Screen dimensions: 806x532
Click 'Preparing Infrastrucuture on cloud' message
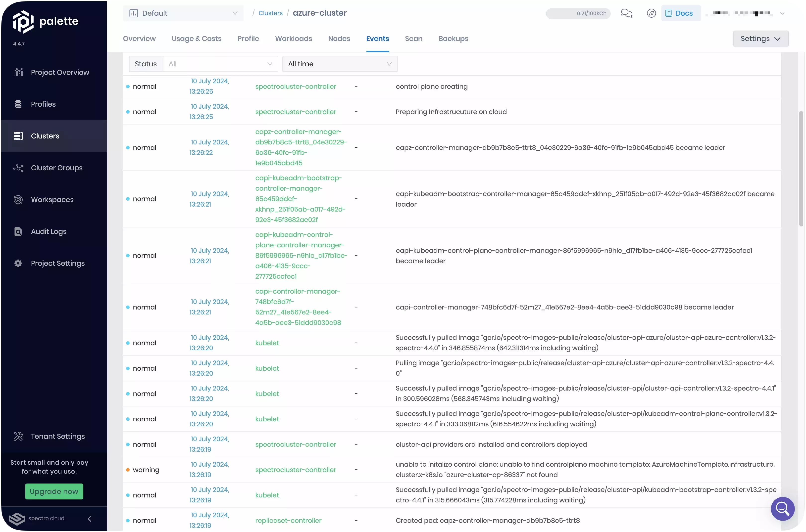click(451, 112)
